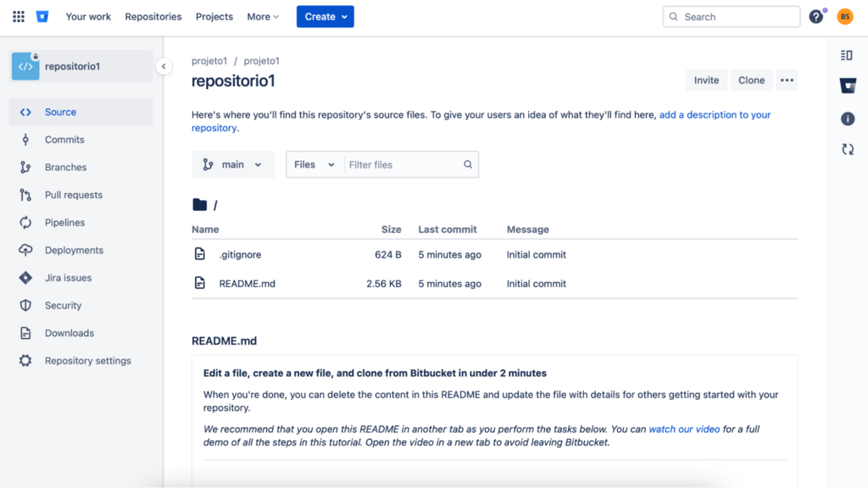
Task: Click the Filter files search field
Action: pyautogui.click(x=407, y=164)
